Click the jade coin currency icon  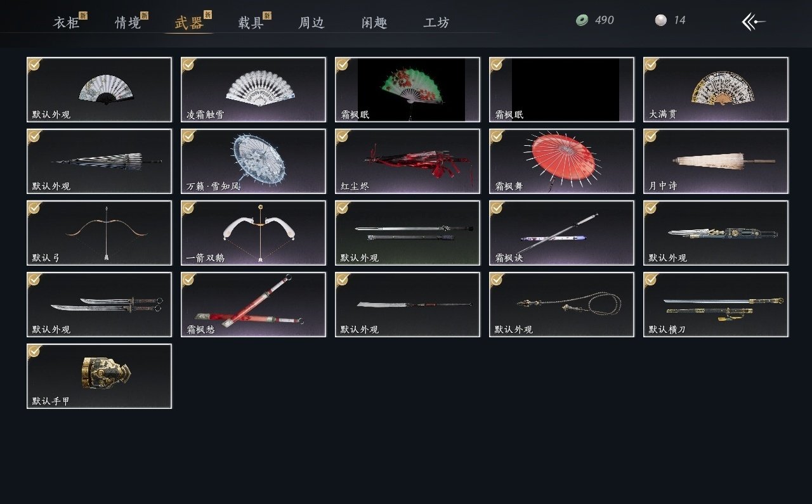coord(582,20)
